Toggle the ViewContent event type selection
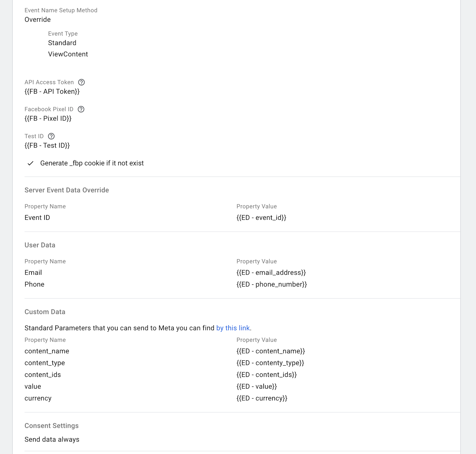Viewport: 476px width, 454px height. click(68, 54)
